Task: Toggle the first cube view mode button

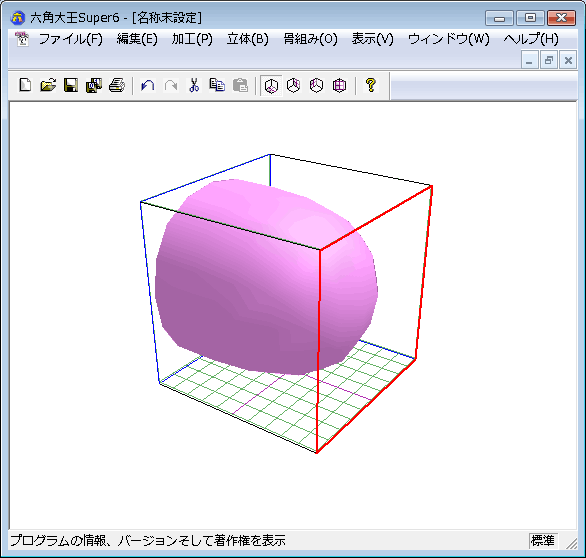Action: [x=271, y=86]
